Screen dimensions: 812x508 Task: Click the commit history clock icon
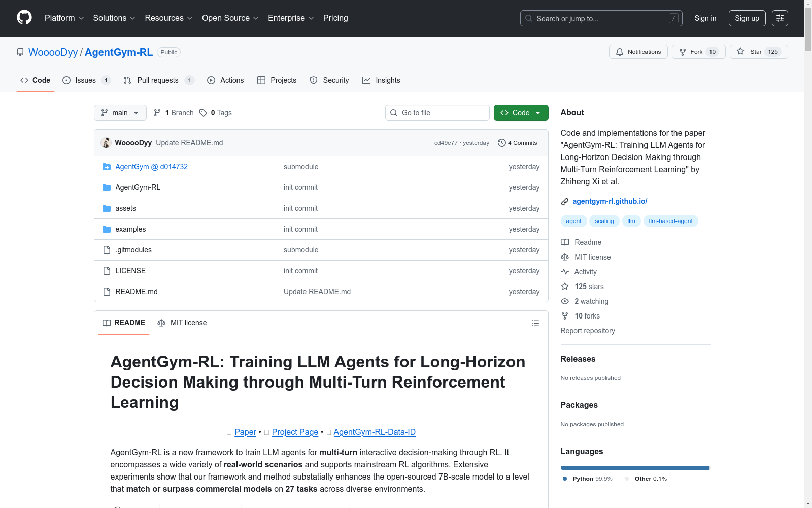point(501,143)
